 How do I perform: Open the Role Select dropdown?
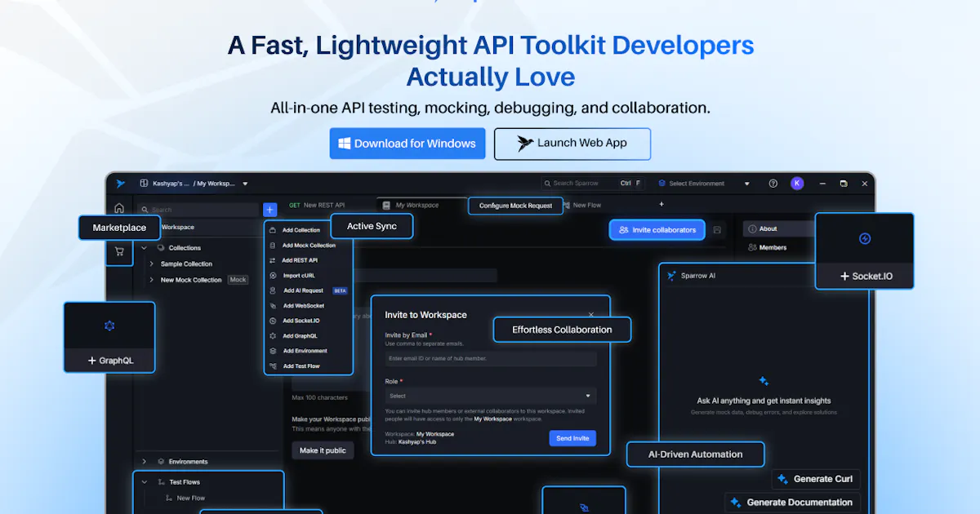[491, 397]
